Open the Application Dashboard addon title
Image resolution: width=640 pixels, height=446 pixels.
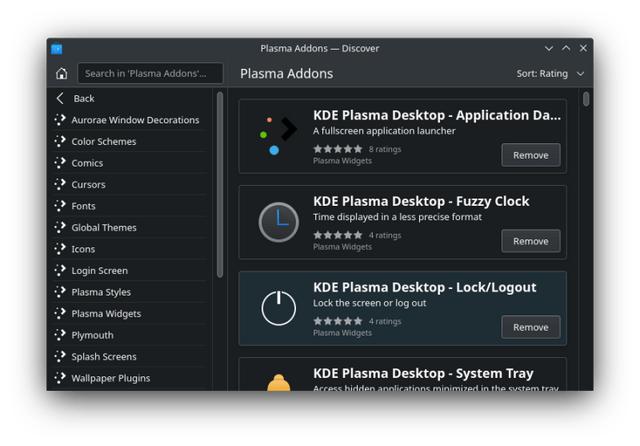click(x=437, y=115)
